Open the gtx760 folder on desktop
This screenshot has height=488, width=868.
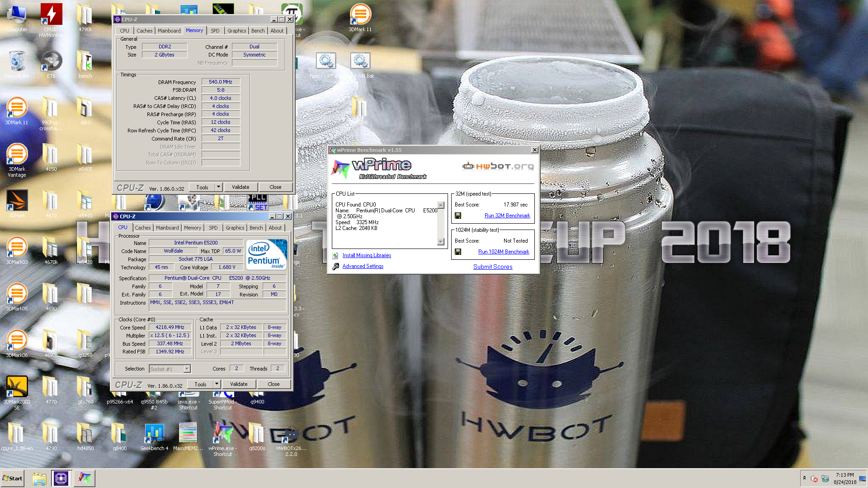[85, 390]
